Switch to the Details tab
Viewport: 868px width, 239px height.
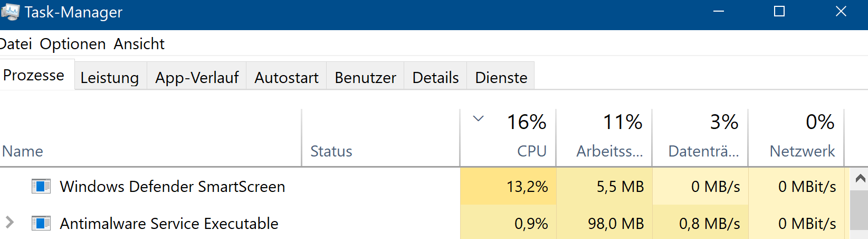pyautogui.click(x=435, y=77)
